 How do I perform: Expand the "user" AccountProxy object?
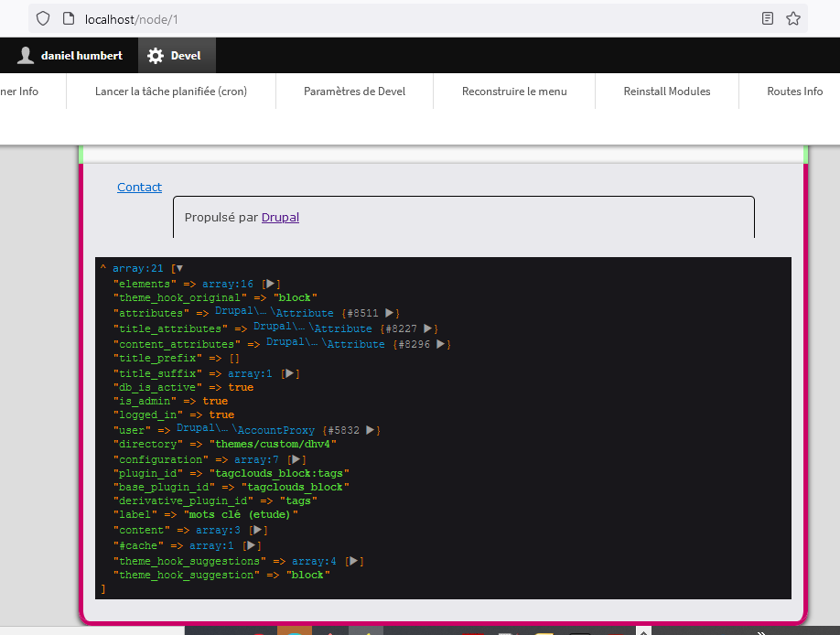tap(371, 430)
